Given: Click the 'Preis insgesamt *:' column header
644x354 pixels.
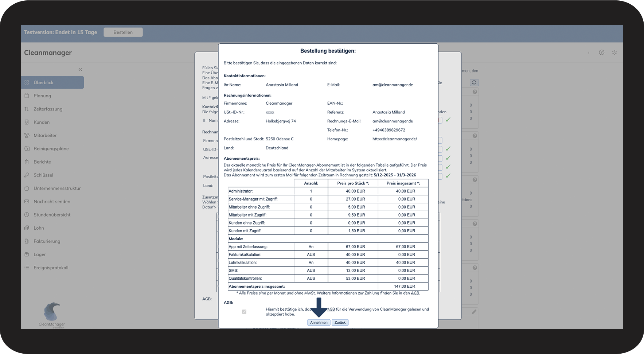Looking at the screenshot, I should pos(403,183).
